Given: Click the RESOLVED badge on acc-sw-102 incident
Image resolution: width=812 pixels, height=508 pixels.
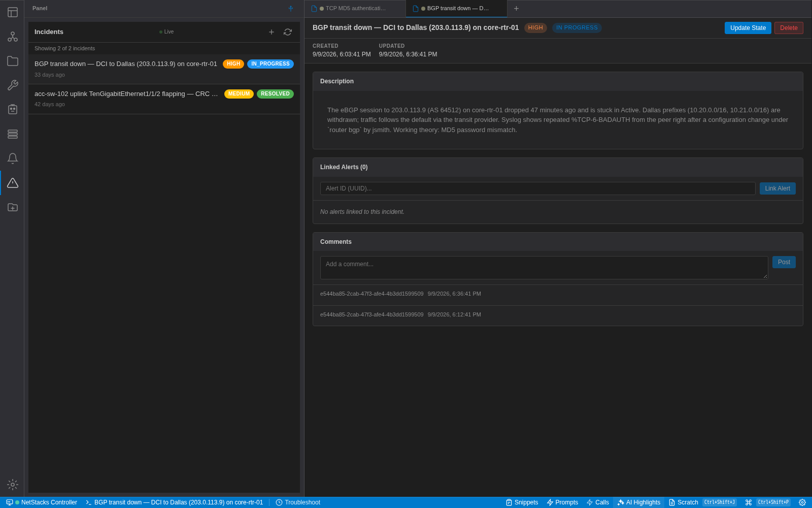Looking at the screenshot, I should click(275, 94).
